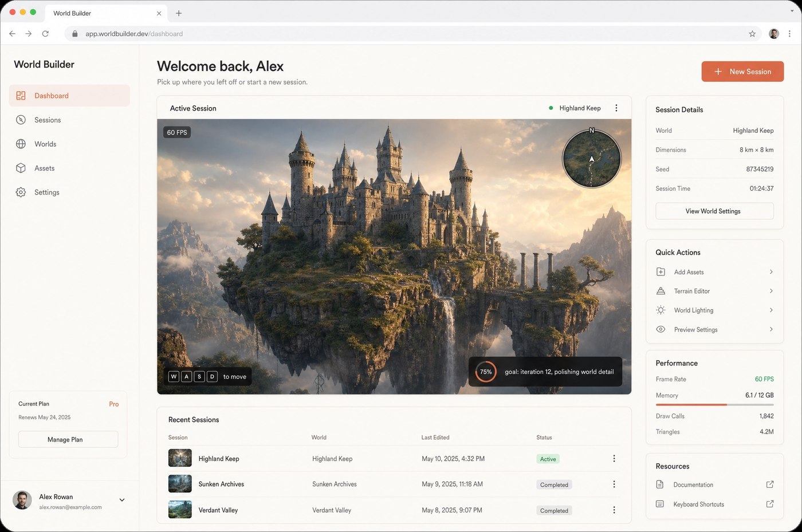
Task: Click the browser reload button
Action: 45,34
